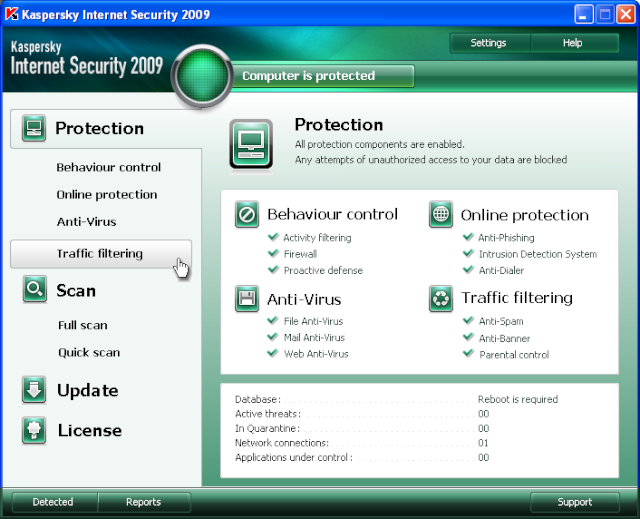Image resolution: width=640 pixels, height=519 pixels.
Task: Open Behaviour control heading in main panel
Action: (x=332, y=214)
